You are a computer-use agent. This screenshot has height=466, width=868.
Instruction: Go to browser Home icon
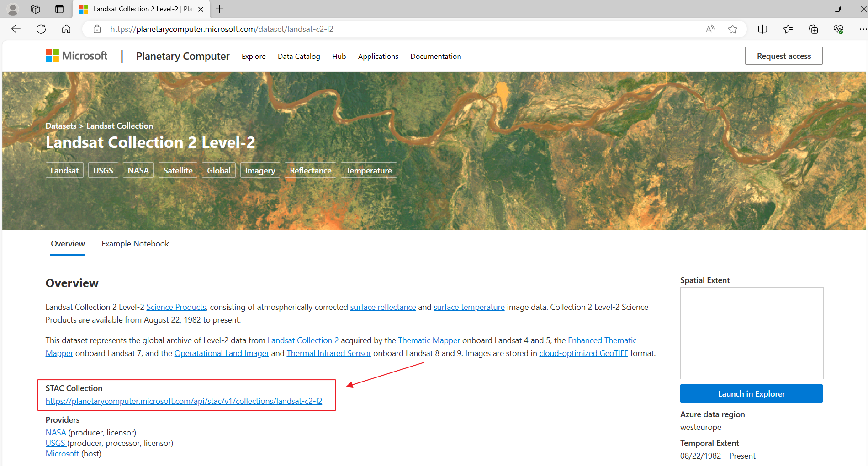coord(66,29)
